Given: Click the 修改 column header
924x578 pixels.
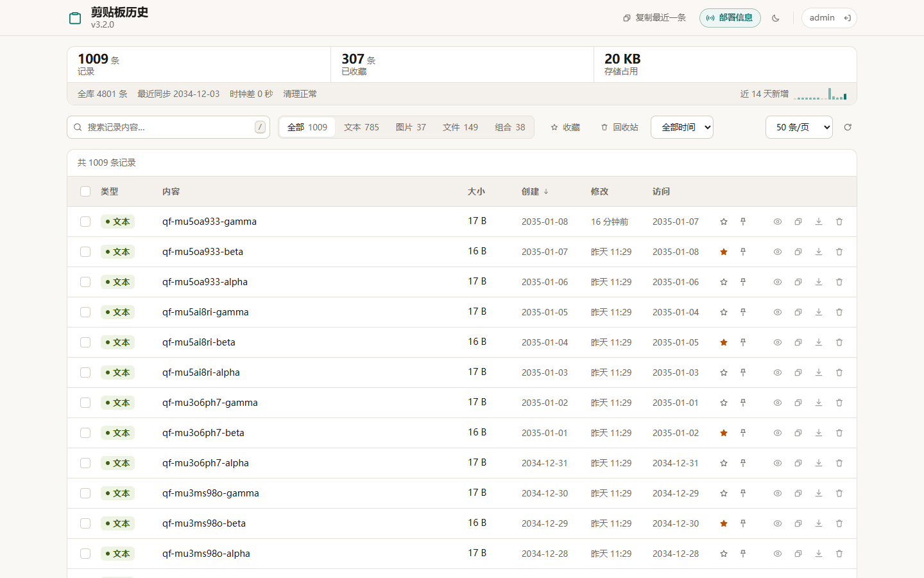Looking at the screenshot, I should tap(599, 191).
